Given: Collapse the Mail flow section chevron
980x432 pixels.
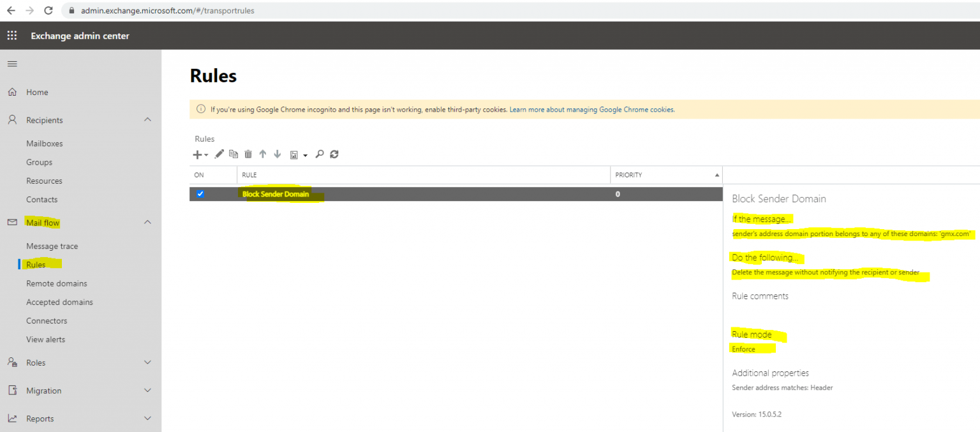Looking at the screenshot, I should pos(147,222).
